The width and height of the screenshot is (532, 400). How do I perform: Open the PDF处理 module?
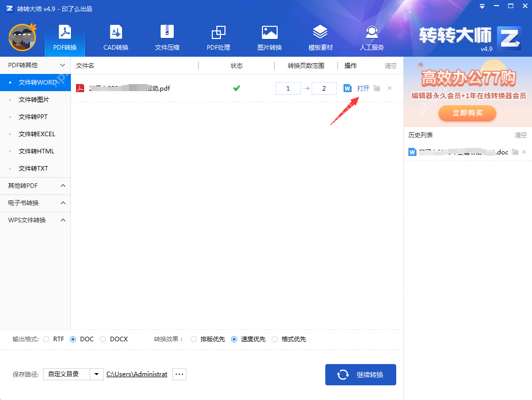click(x=218, y=37)
